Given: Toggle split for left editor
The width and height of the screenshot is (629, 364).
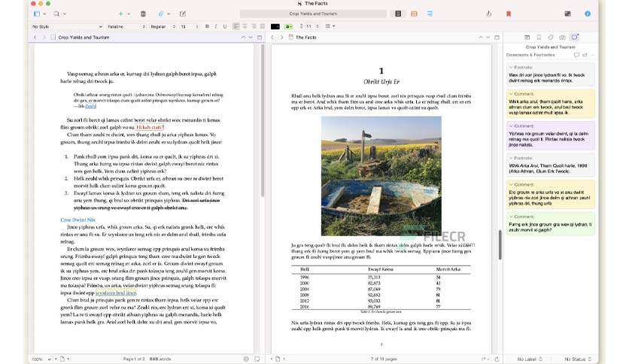Looking at the screenshot, I should [260, 38].
